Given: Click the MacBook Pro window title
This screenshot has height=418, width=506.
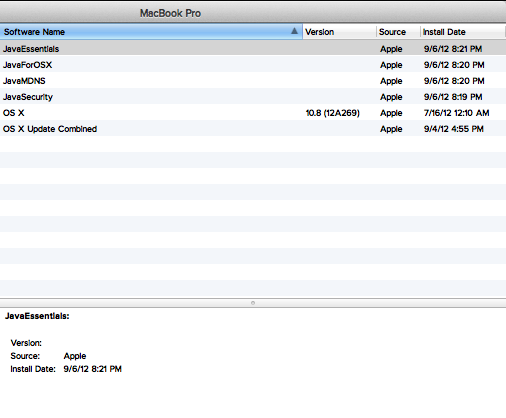Looking at the screenshot, I should click(x=170, y=13).
